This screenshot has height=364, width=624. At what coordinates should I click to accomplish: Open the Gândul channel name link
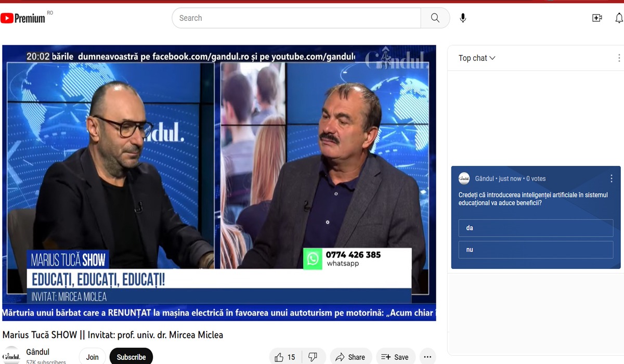click(37, 352)
